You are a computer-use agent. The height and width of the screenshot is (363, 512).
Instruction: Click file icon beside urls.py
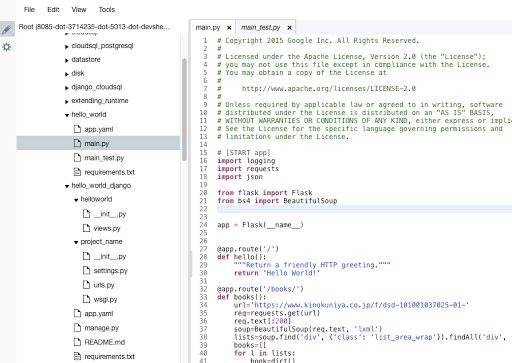(x=86, y=285)
